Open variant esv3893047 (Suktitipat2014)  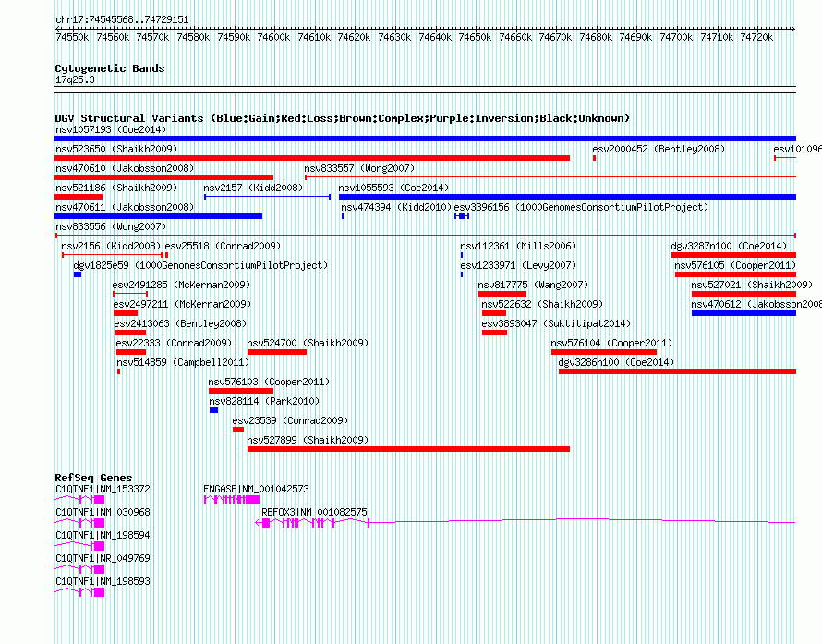pyautogui.click(x=556, y=323)
